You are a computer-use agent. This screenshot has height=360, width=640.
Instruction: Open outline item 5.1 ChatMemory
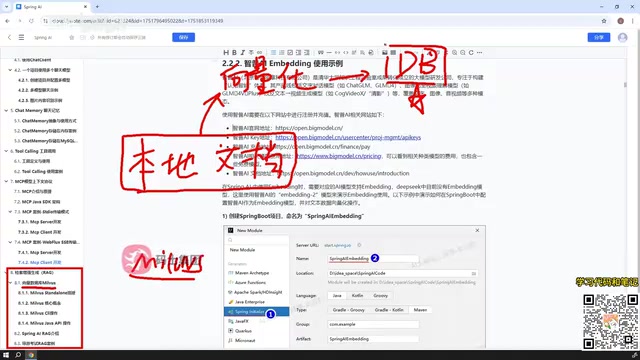coord(45,121)
